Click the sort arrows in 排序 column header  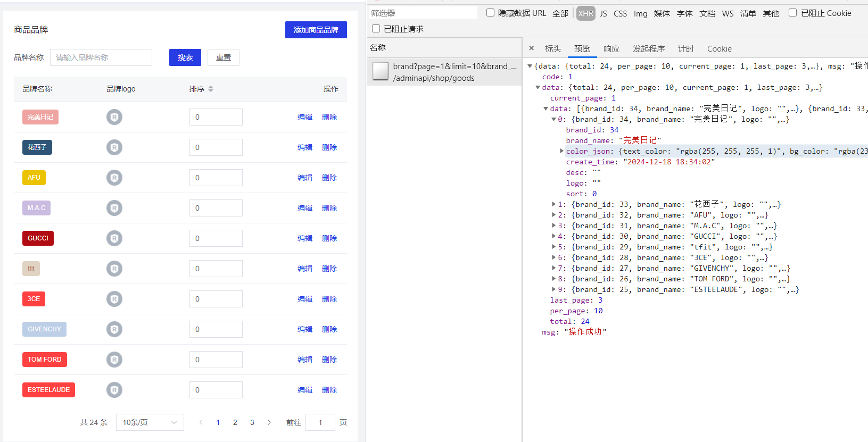pos(211,89)
